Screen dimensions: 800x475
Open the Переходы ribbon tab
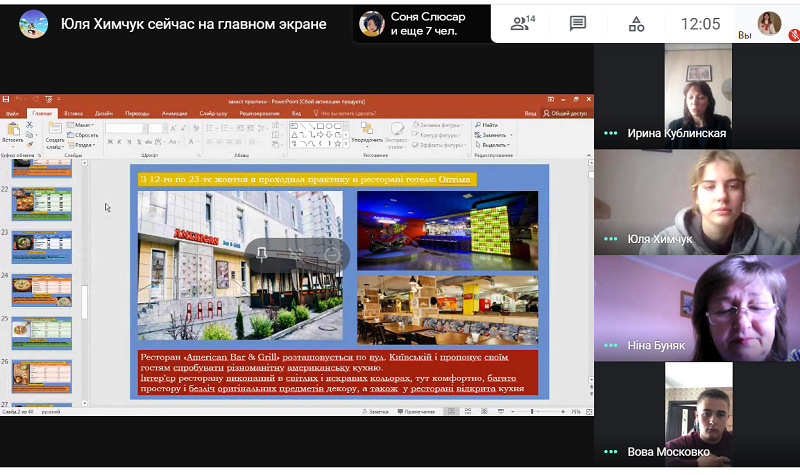pos(137,113)
